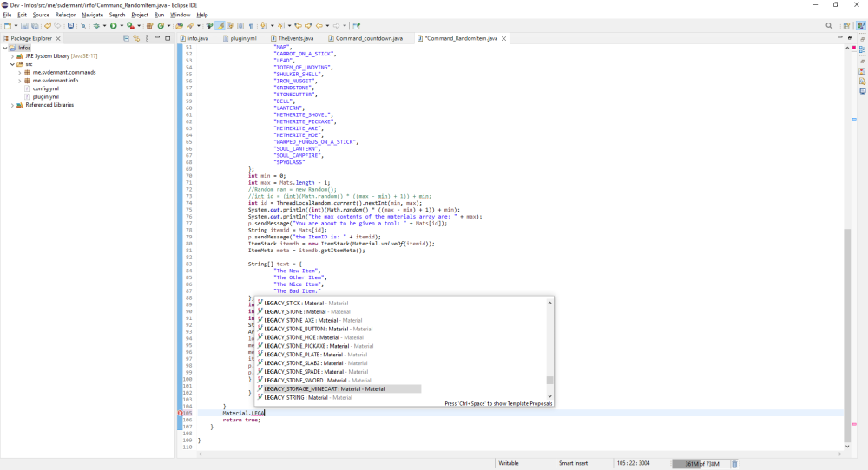Select LEGACY_STONE_PICKAXE proposal
868x470 pixels.
pyautogui.click(x=316, y=346)
